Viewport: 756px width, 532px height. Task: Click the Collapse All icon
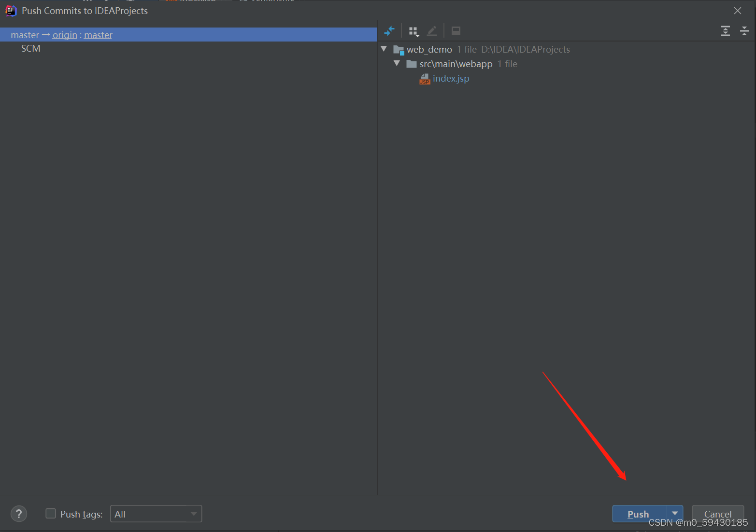744,31
